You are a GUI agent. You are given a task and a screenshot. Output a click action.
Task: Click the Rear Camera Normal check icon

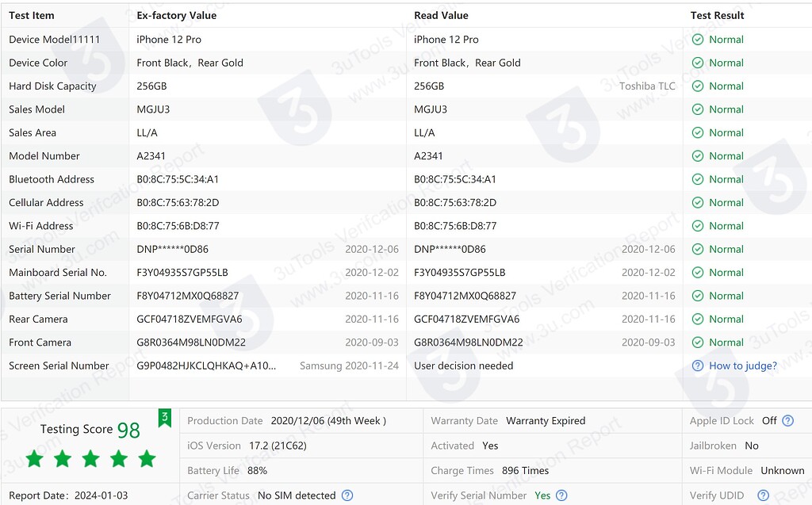pos(698,319)
